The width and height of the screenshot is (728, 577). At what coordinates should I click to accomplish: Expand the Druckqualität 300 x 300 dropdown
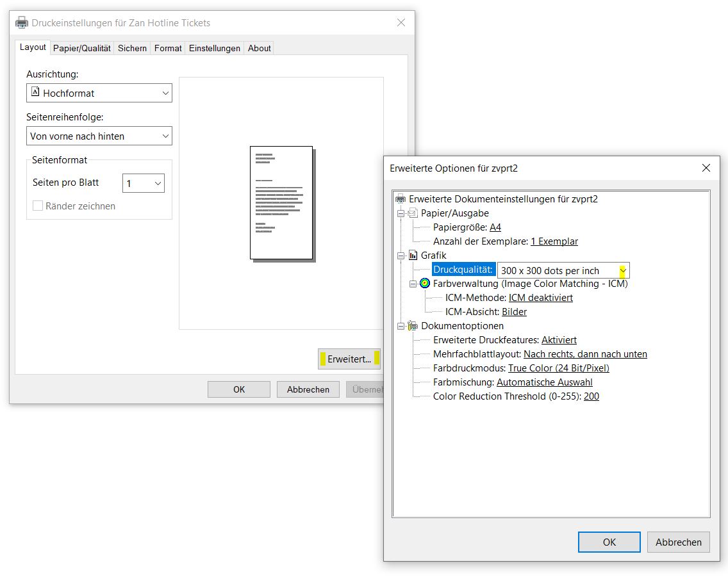click(622, 270)
